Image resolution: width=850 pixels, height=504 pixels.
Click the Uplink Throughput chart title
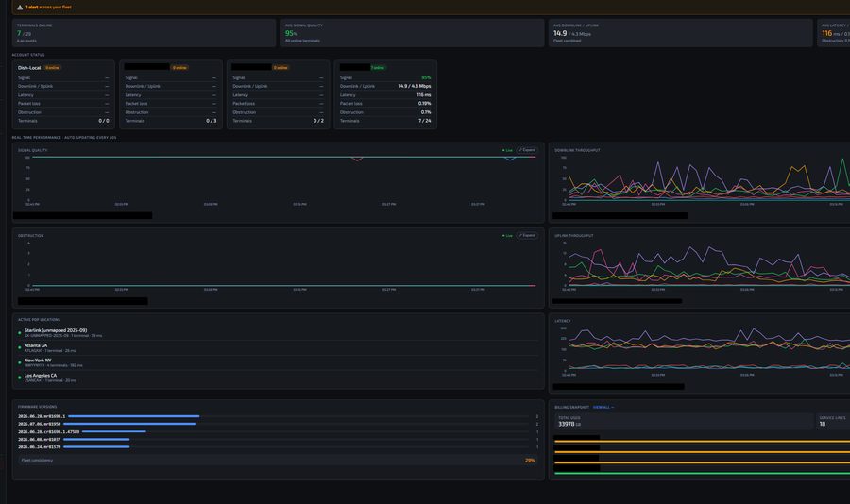tap(573, 236)
